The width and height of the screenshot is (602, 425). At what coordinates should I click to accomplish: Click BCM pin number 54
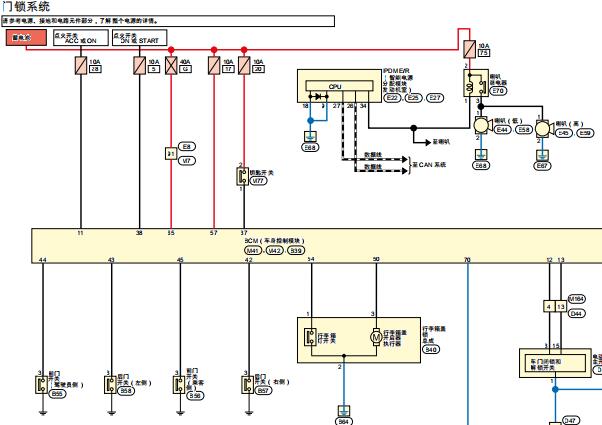311,259
